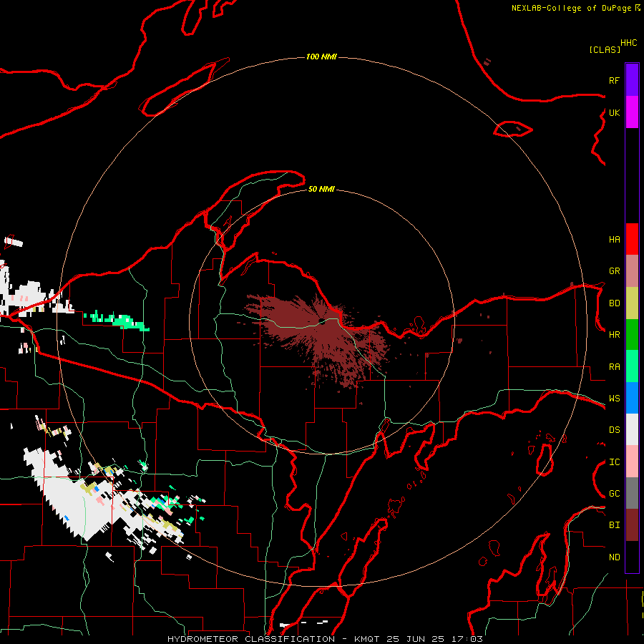The height and width of the screenshot is (644, 644).
Task: Click the green rain echo band
Action: [x=117, y=321]
